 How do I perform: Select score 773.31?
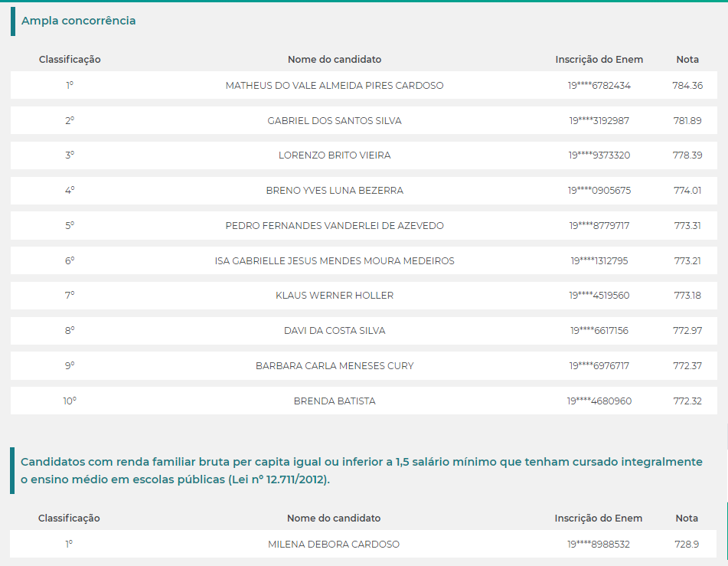click(687, 226)
